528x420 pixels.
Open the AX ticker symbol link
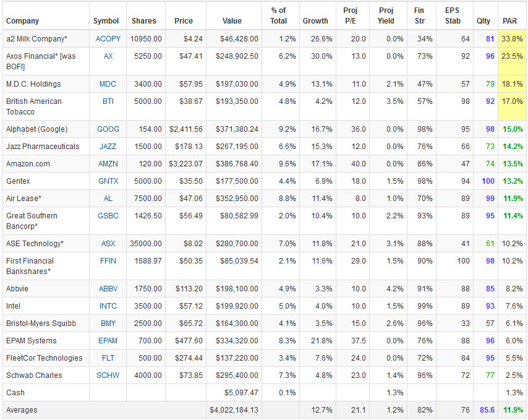(108, 56)
